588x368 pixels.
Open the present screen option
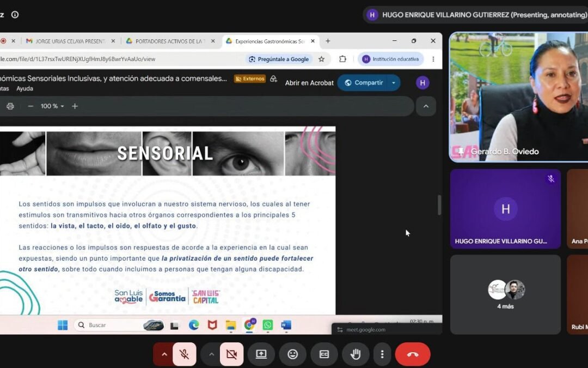261,354
